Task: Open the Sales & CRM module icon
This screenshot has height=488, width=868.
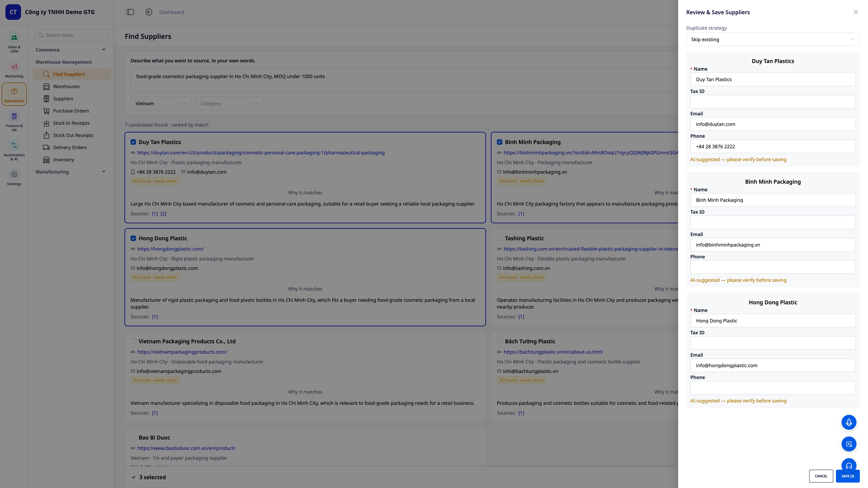Action: pyautogui.click(x=14, y=37)
